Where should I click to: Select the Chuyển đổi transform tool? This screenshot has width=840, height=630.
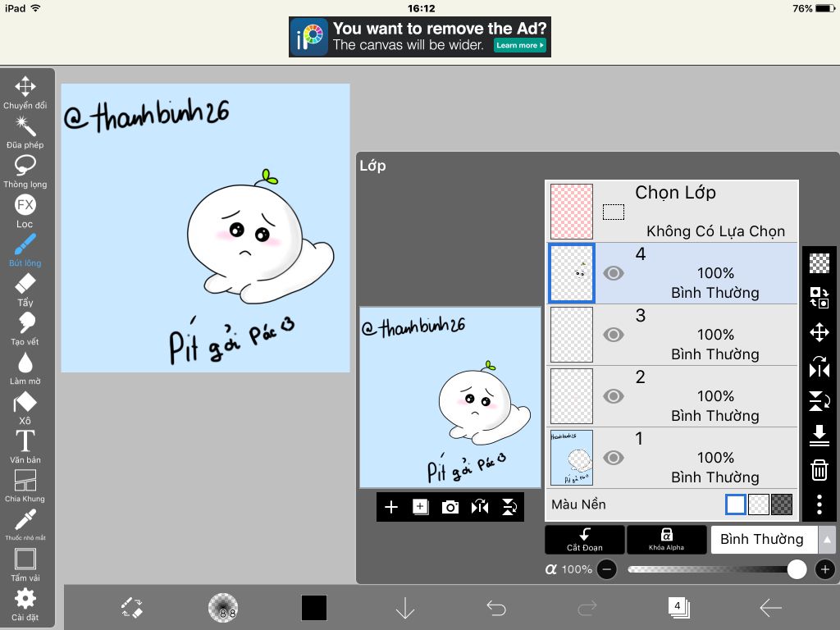(x=25, y=93)
